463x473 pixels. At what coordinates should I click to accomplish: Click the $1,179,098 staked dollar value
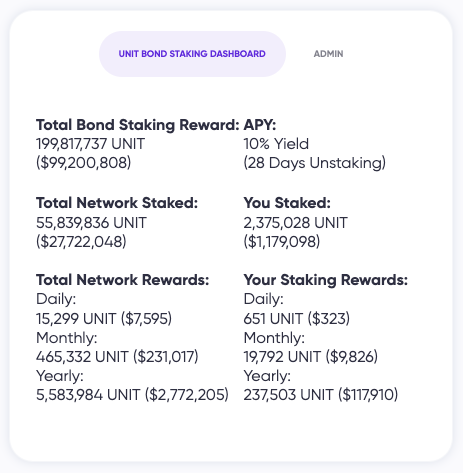pyautogui.click(x=282, y=242)
